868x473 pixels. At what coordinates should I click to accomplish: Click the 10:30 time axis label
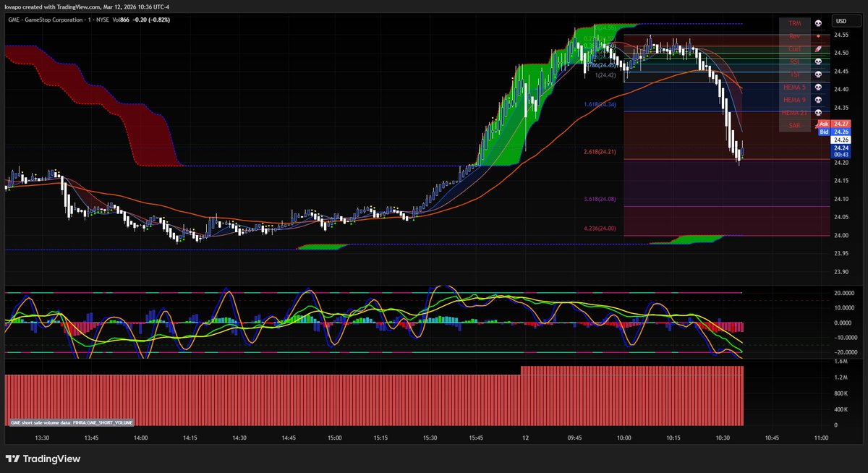tap(721, 438)
